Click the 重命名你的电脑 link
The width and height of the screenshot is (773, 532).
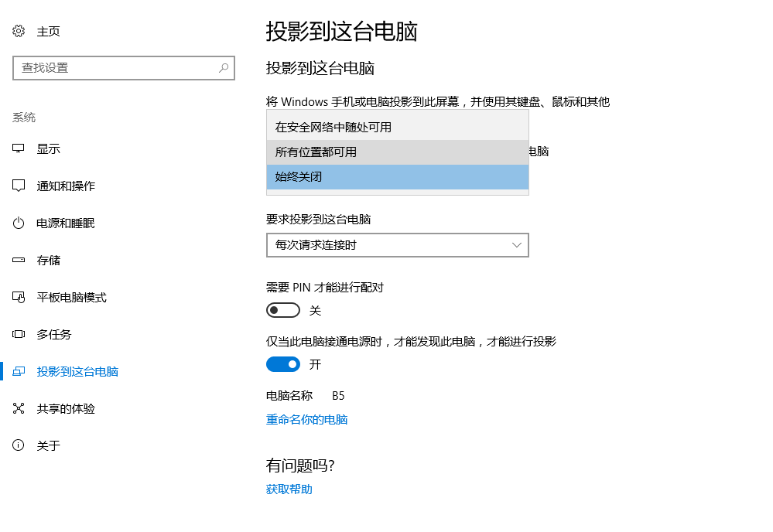coord(306,419)
